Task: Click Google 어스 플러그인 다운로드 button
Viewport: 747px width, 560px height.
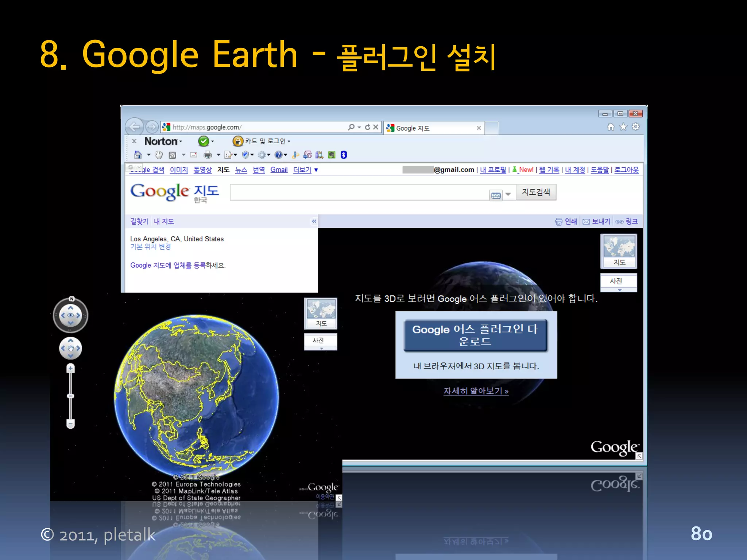Action: point(476,335)
